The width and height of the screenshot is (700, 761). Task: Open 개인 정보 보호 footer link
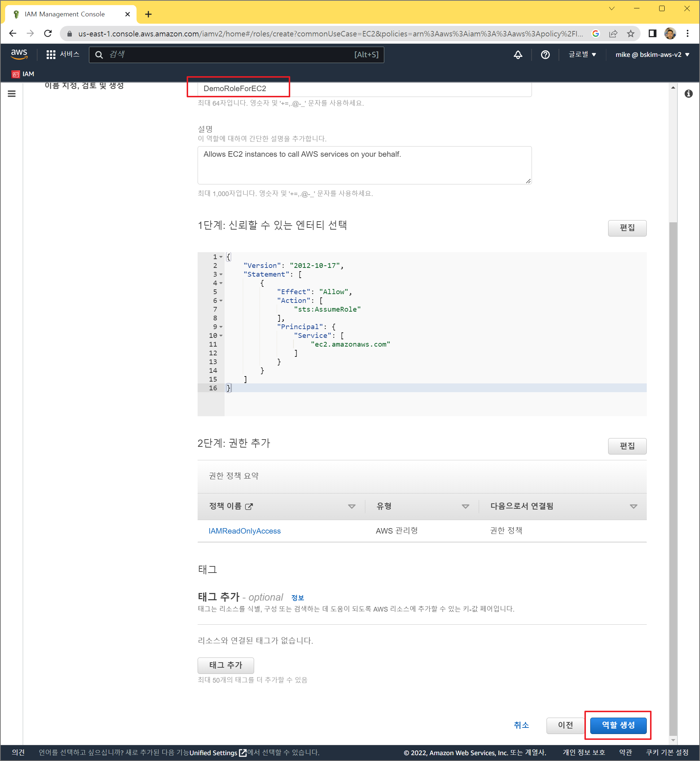click(584, 752)
